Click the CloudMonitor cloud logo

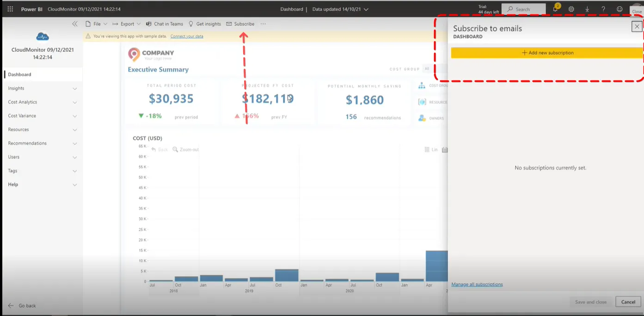43,36
